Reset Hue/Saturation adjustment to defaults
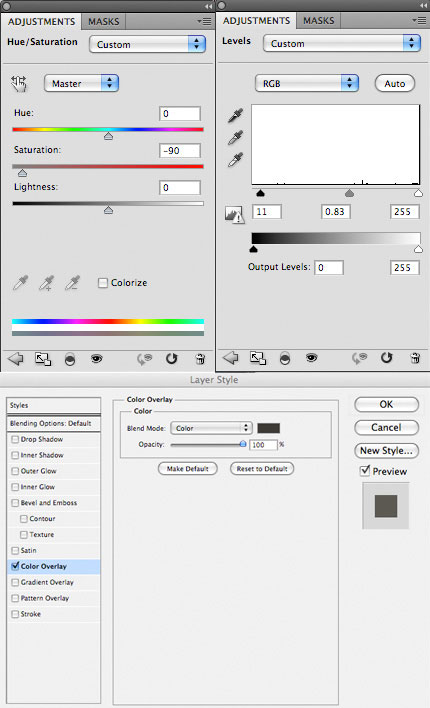This screenshot has height=708, width=430. (172, 359)
